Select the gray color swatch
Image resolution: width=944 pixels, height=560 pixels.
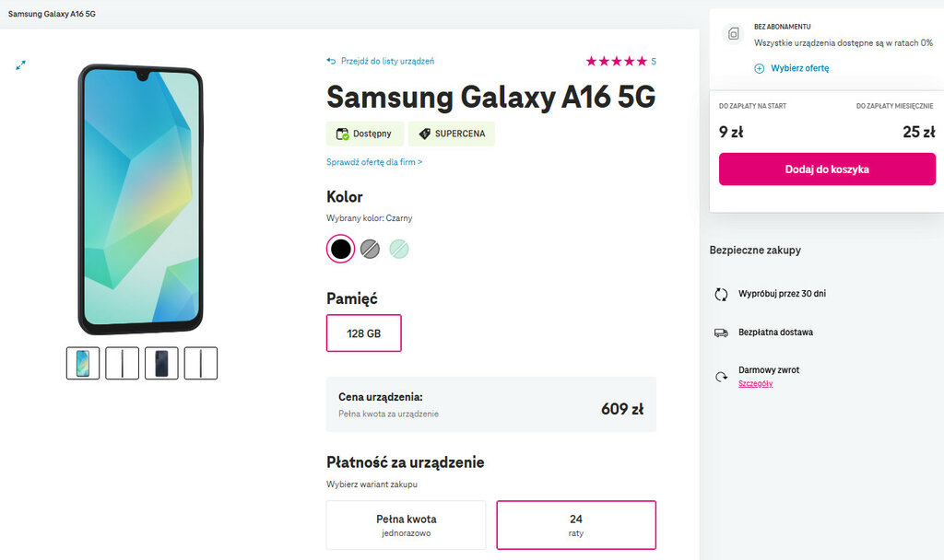tap(370, 249)
